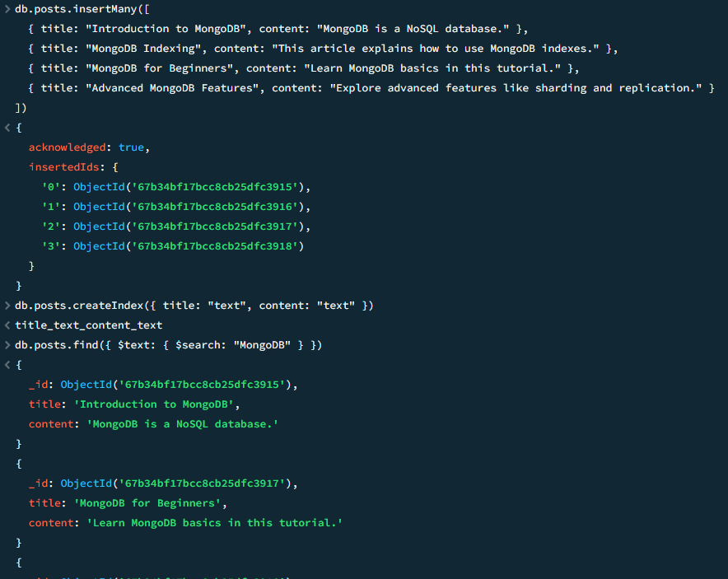Screen dimensions: 728x579
Task: Click the acknowledged true value
Action: (132, 147)
